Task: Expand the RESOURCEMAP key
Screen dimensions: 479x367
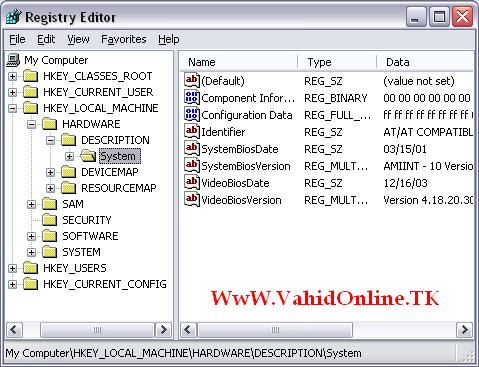Action: pos(50,188)
